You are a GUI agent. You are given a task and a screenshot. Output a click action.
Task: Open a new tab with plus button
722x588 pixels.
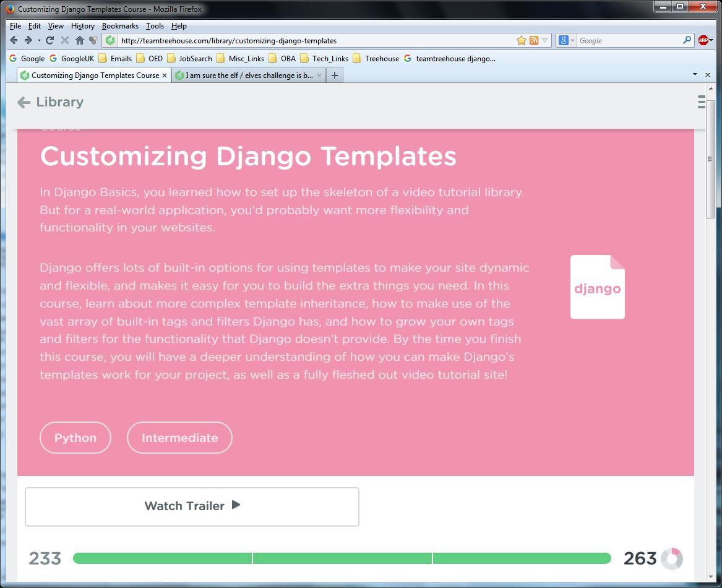click(335, 75)
